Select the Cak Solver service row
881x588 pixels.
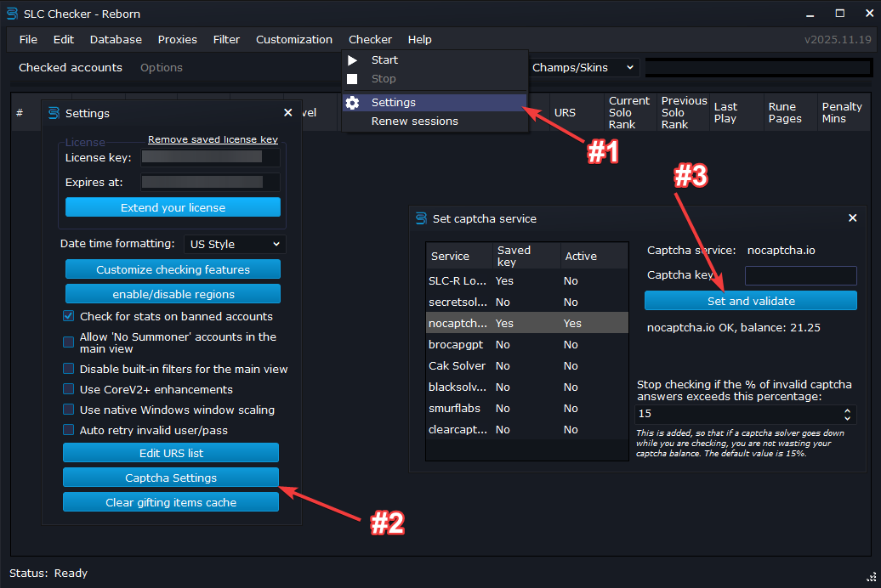coord(527,365)
